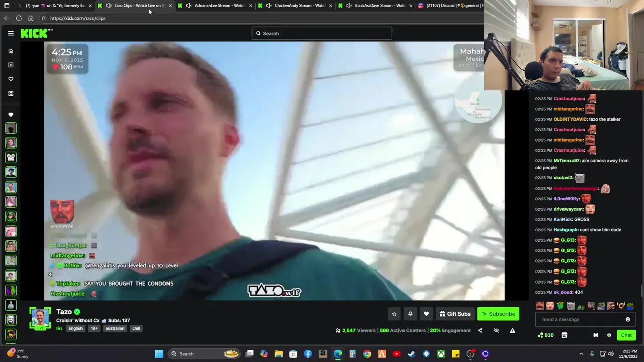Click the English tag

[x=75, y=328]
